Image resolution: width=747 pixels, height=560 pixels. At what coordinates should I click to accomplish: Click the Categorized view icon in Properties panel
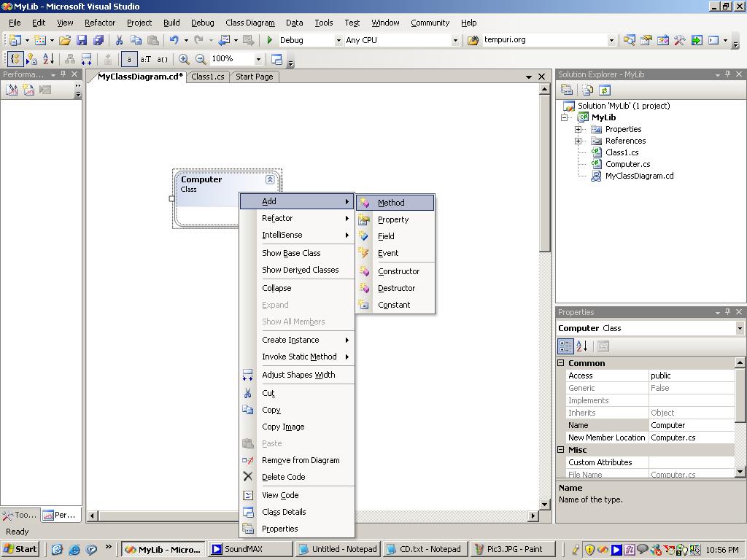tap(565, 346)
